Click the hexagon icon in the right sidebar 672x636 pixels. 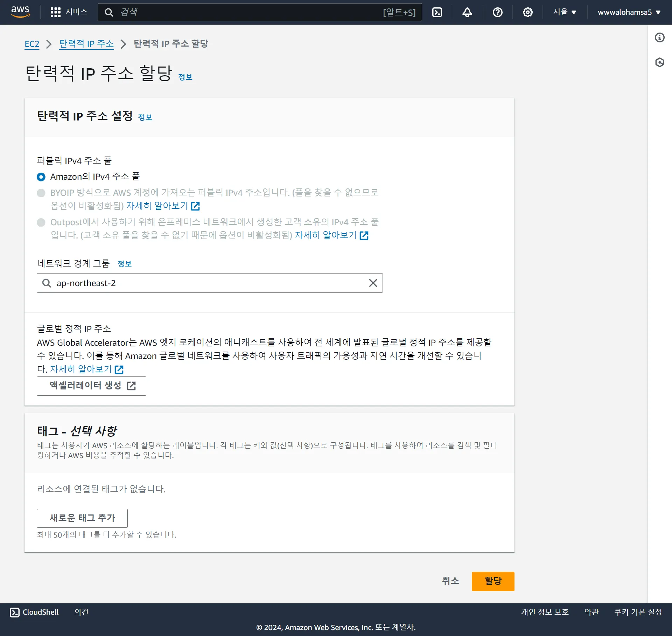(659, 62)
